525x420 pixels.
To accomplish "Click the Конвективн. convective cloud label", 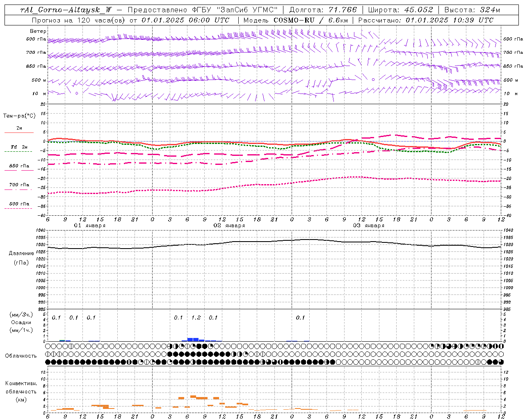I will point(21,383).
